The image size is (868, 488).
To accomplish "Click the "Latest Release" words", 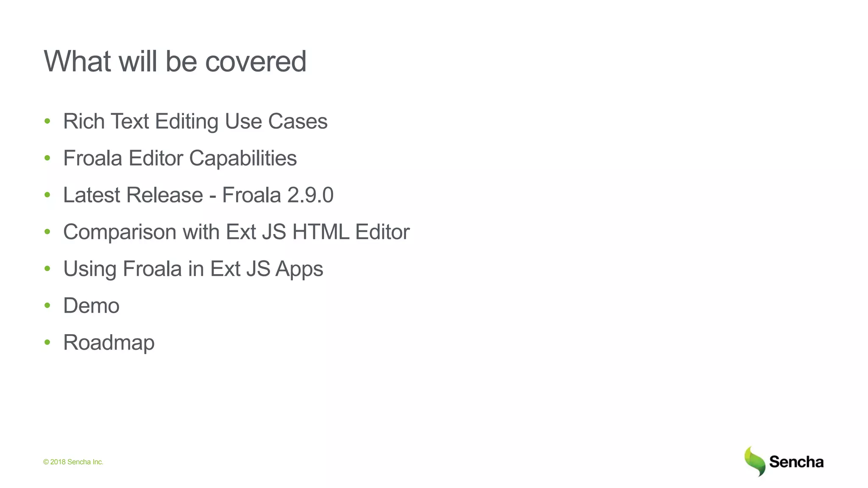I will 133,195.
